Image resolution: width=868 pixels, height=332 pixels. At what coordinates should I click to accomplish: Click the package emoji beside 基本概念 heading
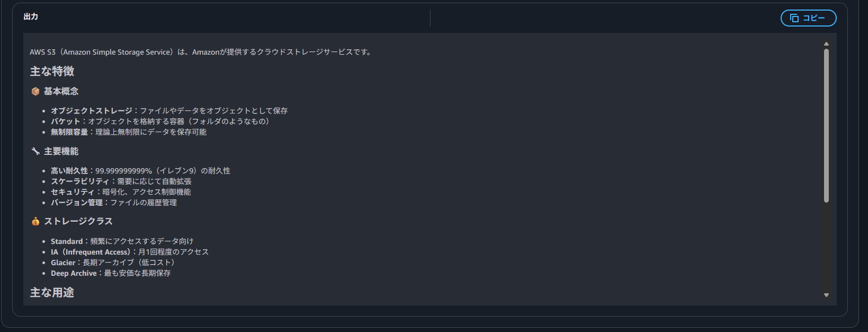[35, 91]
